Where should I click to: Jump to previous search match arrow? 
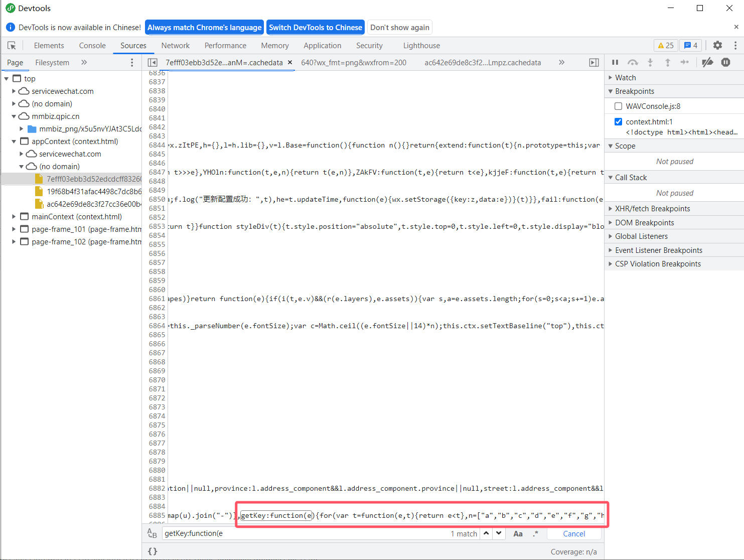click(486, 533)
